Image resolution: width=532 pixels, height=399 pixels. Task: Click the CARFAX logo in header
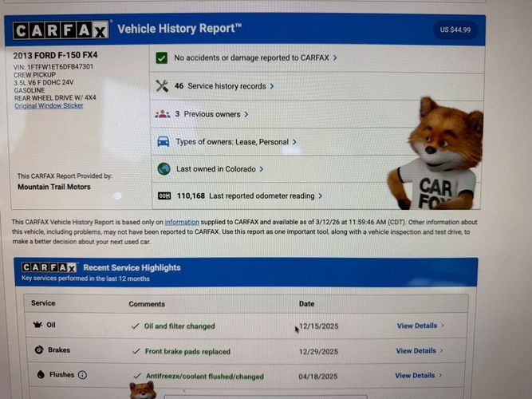pos(61,30)
